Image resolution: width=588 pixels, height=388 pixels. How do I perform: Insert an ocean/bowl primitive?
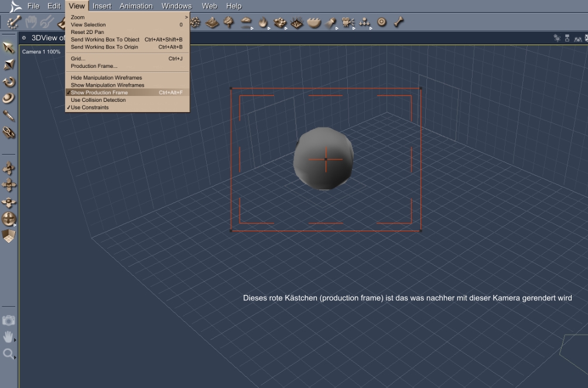pyautogui.click(x=314, y=23)
